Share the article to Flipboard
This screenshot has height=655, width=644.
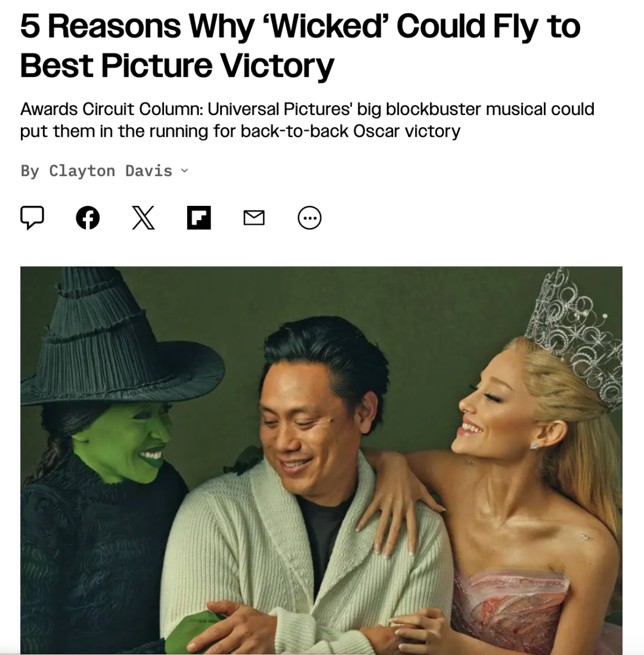coord(199,218)
